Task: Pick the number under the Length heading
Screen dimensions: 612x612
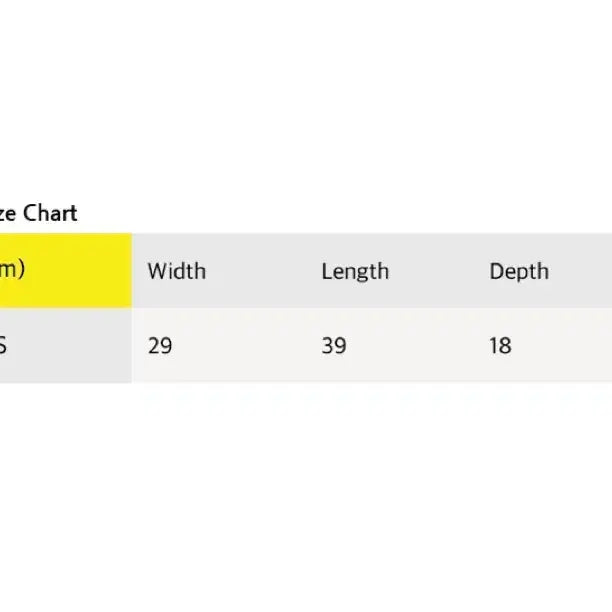Action: coord(334,346)
